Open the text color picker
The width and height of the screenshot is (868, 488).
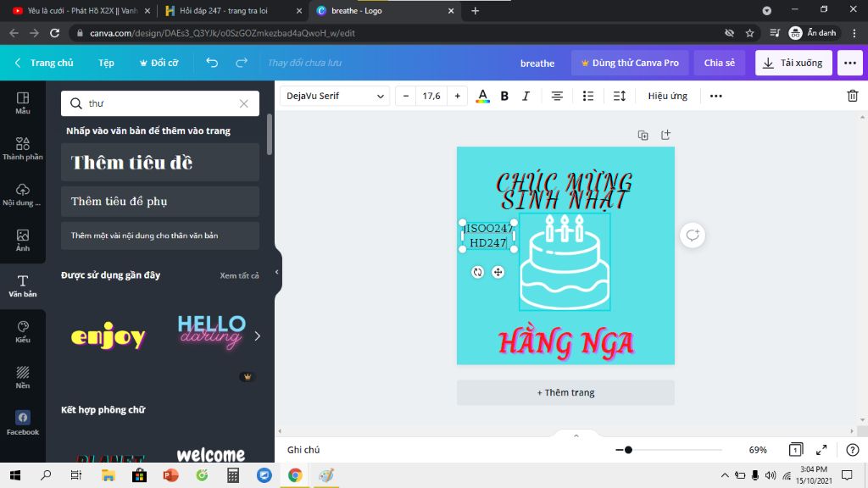click(482, 96)
